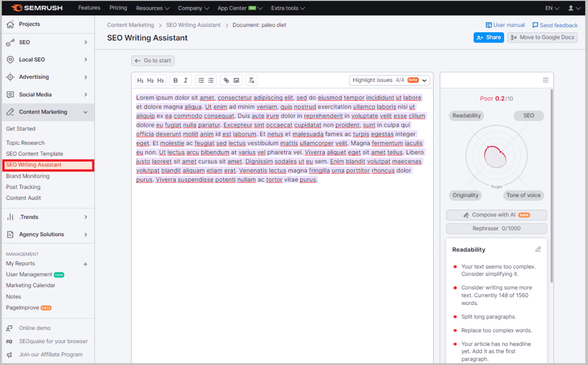
Task: Collapse the Content Marketing section
Action: (x=86, y=112)
